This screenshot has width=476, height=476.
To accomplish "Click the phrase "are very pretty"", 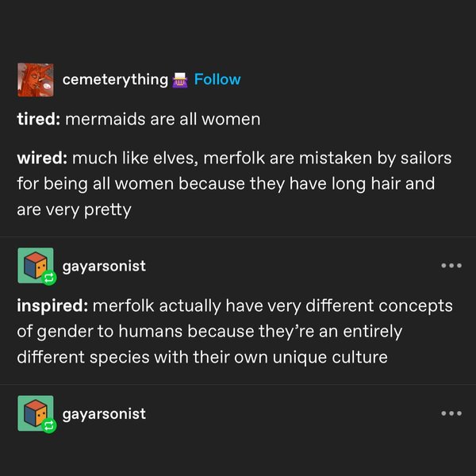I will [74, 211].
